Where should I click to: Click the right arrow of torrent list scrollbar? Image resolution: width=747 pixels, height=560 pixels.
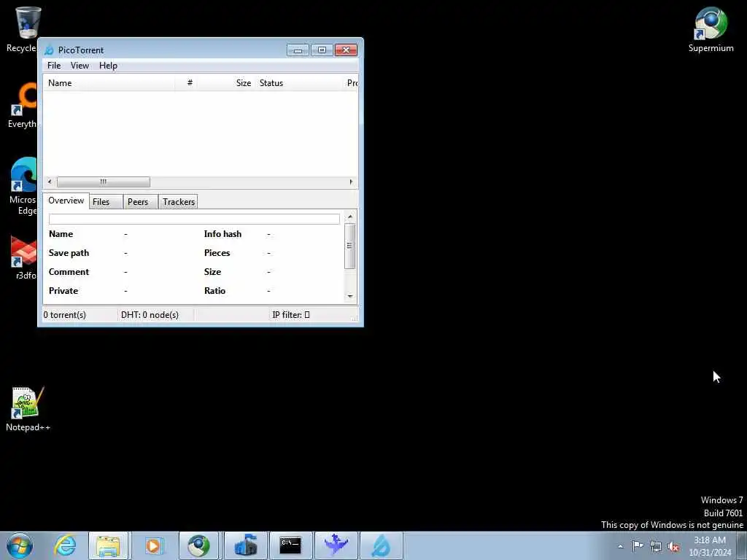point(351,182)
